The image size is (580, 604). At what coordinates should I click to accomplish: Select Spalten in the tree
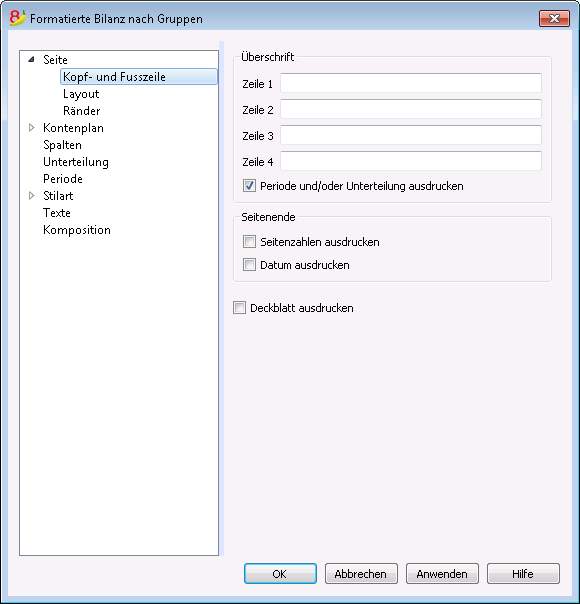pos(62,145)
